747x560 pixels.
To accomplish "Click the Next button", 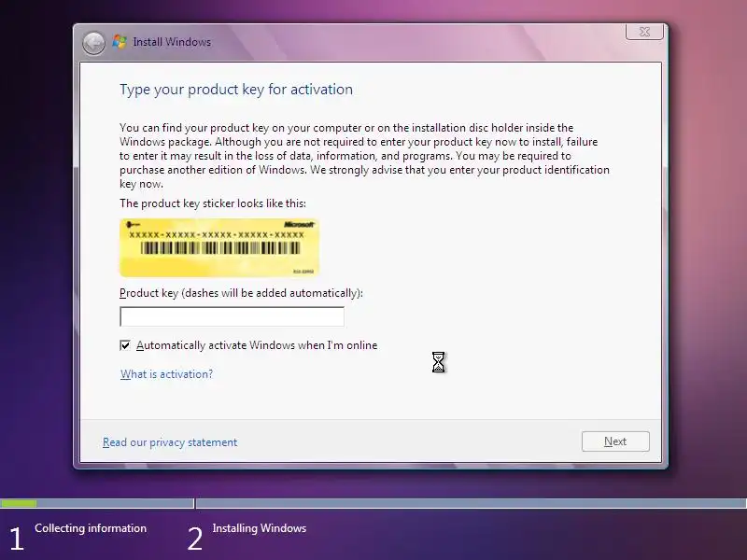I will 615,441.
